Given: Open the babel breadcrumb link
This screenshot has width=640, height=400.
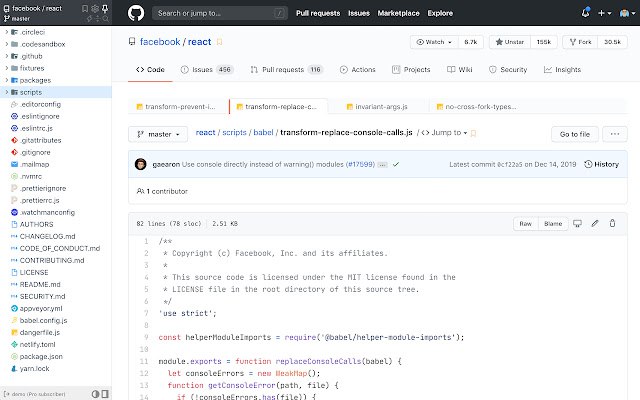Looking at the screenshot, I should pos(263,133).
